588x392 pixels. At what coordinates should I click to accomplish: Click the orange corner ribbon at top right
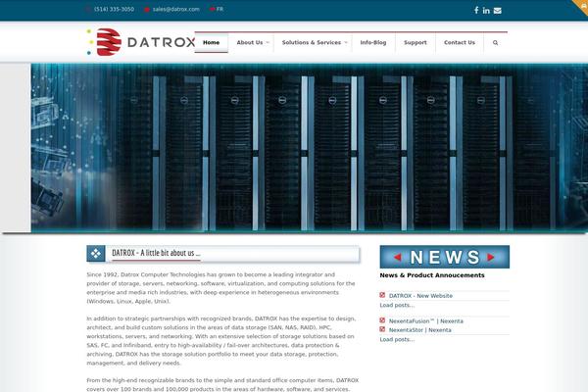point(581,6)
